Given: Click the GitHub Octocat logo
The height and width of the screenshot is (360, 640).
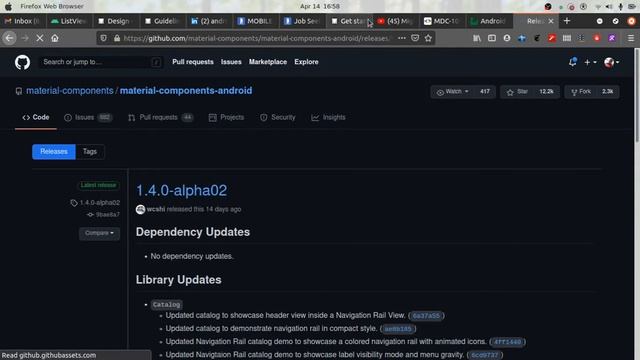Looking at the screenshot, I should [x=22, y=62].
